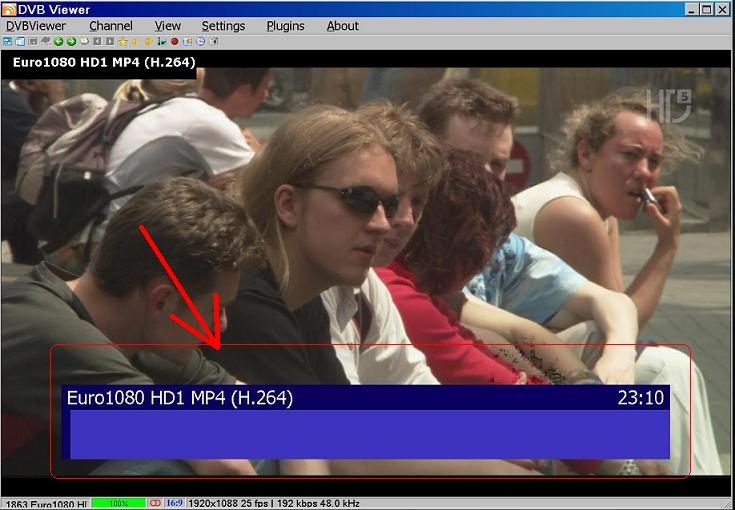Click the first yellow star favorites icon
The height and width of the screenshot is (510, 735).
coord(123,42)
